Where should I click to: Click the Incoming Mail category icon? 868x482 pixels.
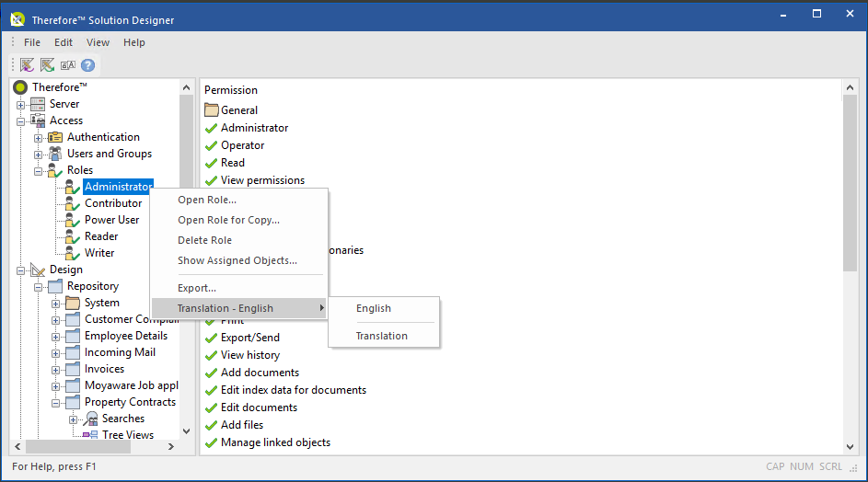[73, 352]
